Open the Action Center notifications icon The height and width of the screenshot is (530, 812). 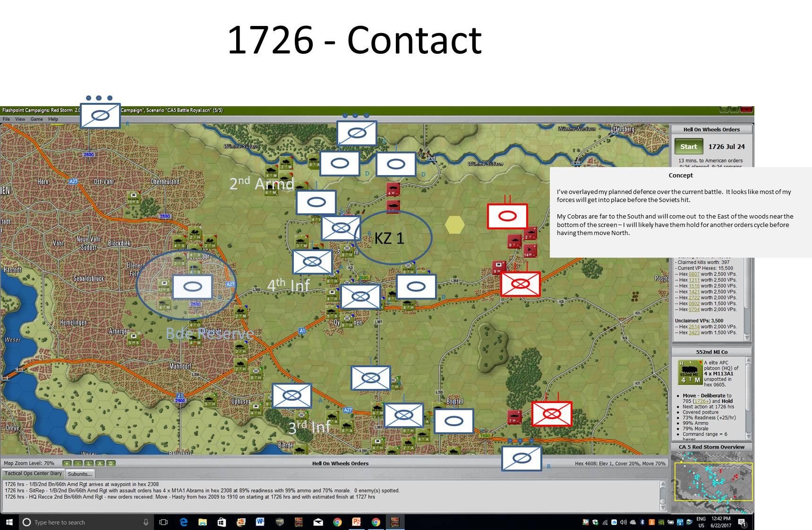(742, 522)
